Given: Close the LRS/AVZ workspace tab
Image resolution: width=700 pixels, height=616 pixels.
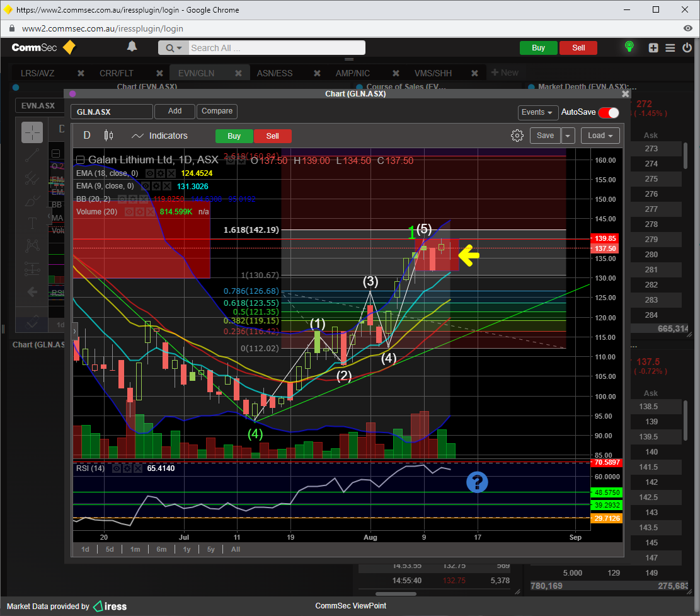Looking at the screenshot, I should 81,73.
